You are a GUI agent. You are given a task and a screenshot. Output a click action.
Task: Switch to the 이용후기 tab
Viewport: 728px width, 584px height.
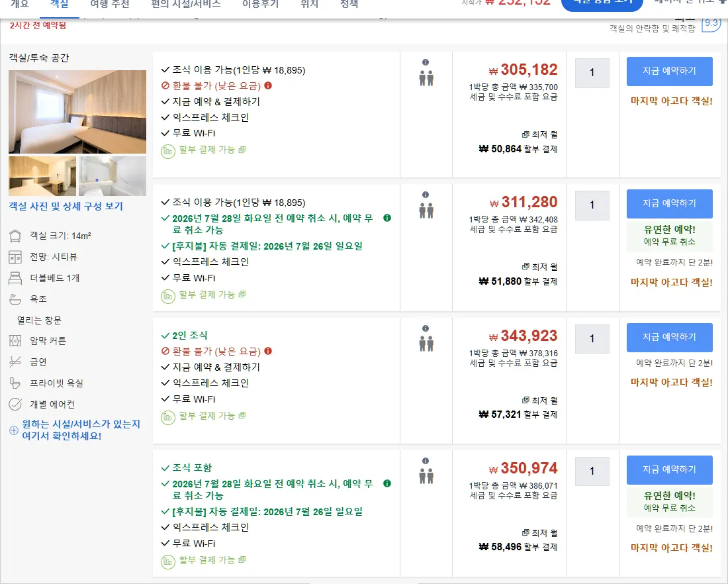(261, 5)
